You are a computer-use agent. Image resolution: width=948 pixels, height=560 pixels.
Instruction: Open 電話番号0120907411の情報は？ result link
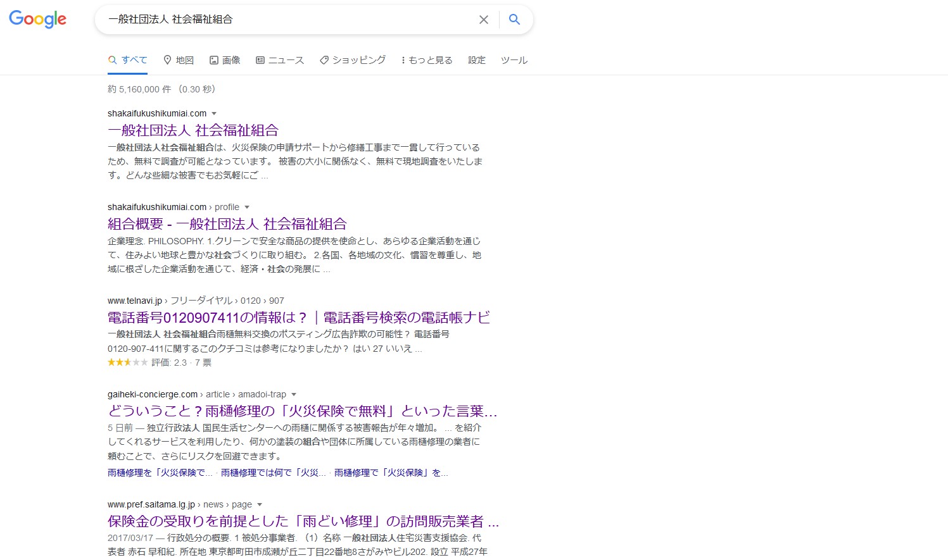(x=299, y=318)
